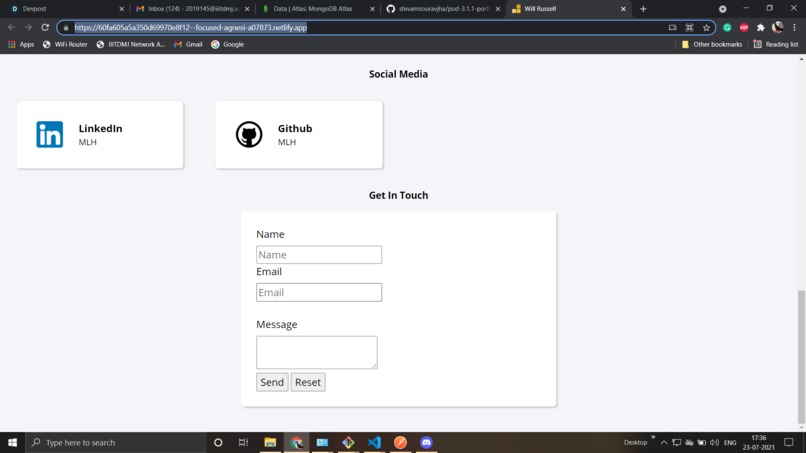Open Cortana circle on the taskbar
The height and width of the screenshot is (453, 806).
pos(218,442)
